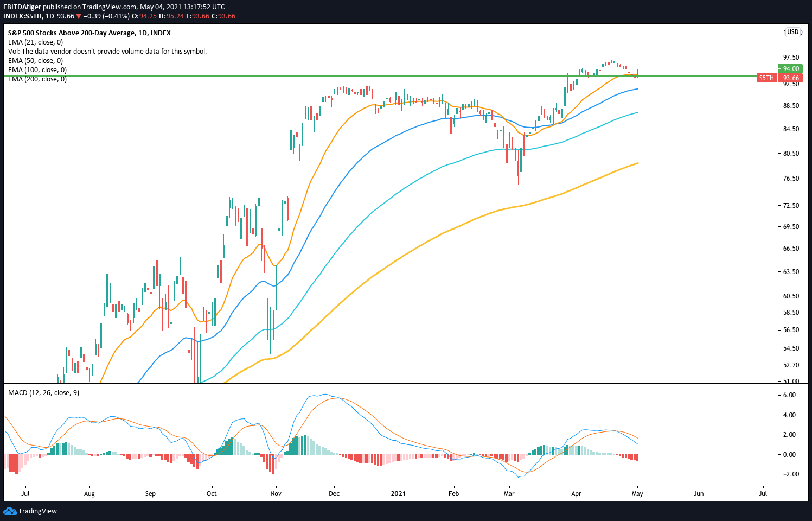Viewport: 812px width, 521px height.
Task: Click the Oct date axis label
Action: click(212, 494)
